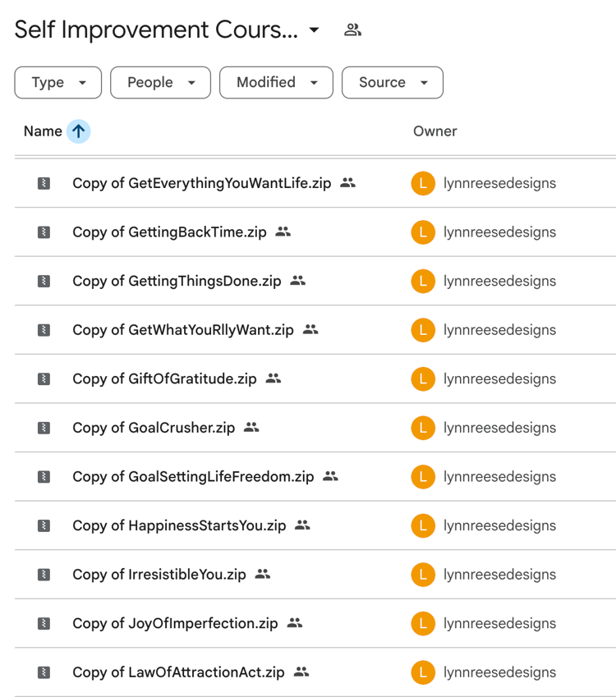Click the shared icon beside LawOfAttractionAct.zip
This screenshot has height=697, width=616.
pyautogui.click(x=301, y=672)
